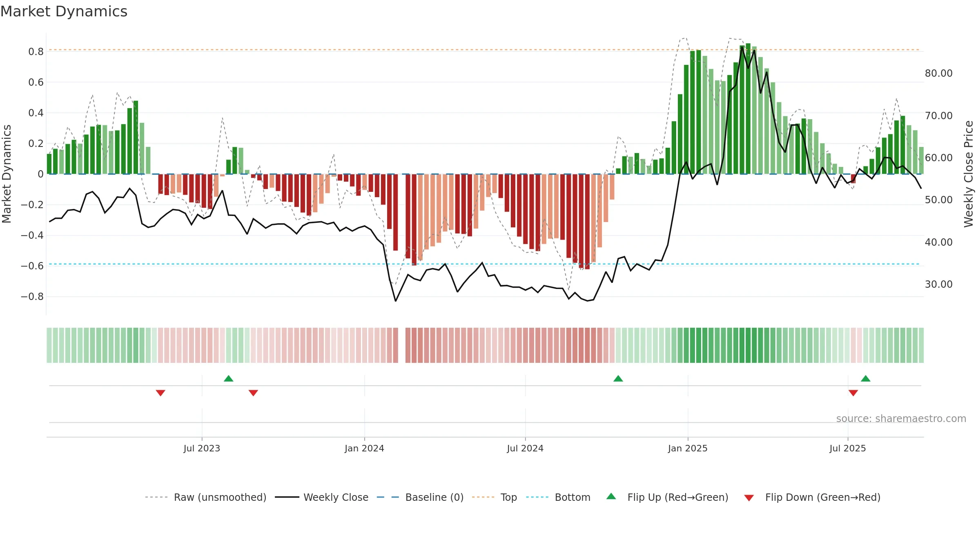Viewport: 980px width, 551px height.
Task: Click the Market Dynamics vertical axis title
Action: (x=7, y=174)
